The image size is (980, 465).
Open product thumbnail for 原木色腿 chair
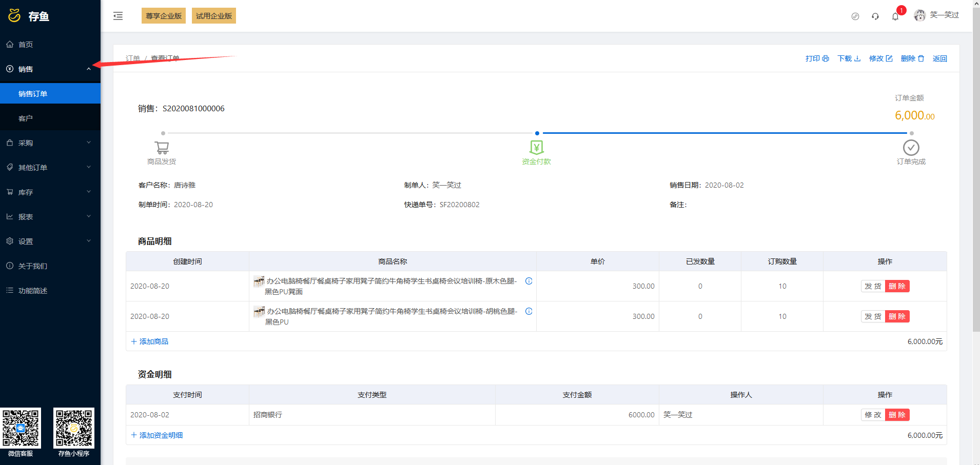[x=259, y=281]
